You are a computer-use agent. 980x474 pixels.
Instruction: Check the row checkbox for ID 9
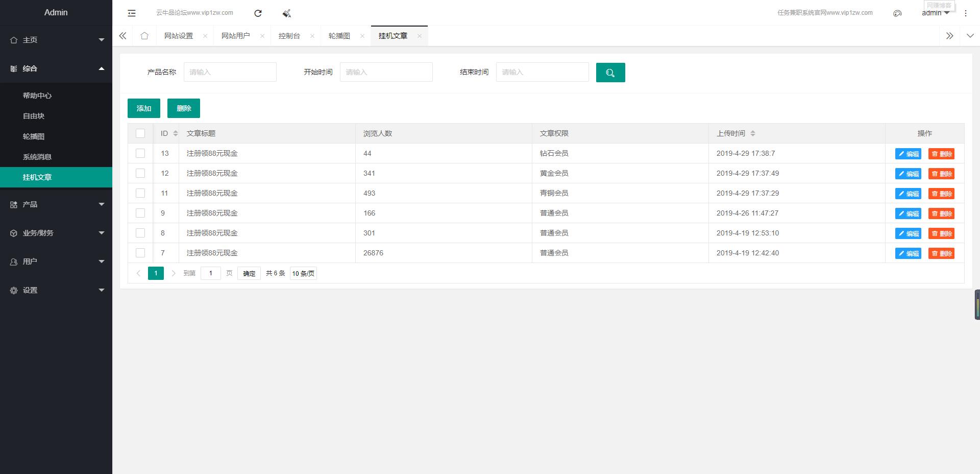(x=140, y=213)
